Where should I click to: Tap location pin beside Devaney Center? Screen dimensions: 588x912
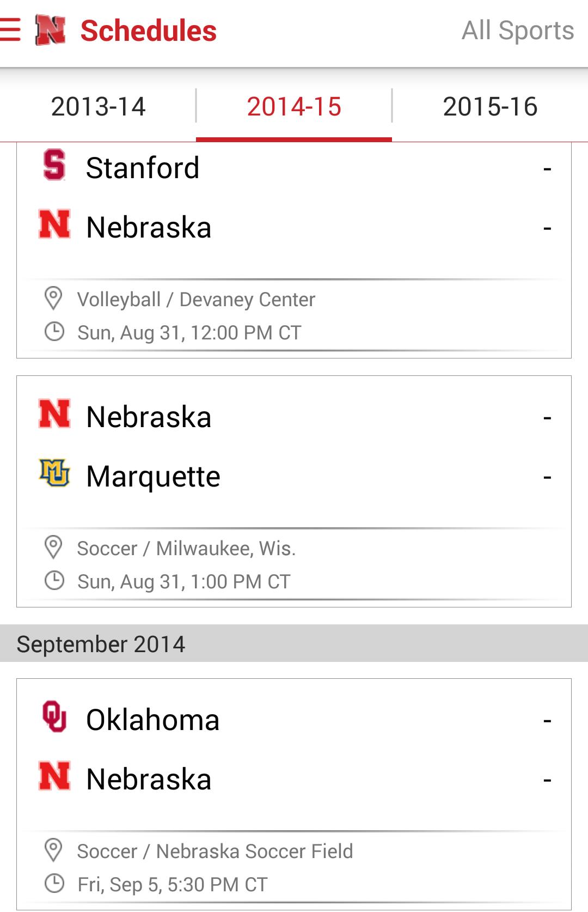tap(53, 299)
